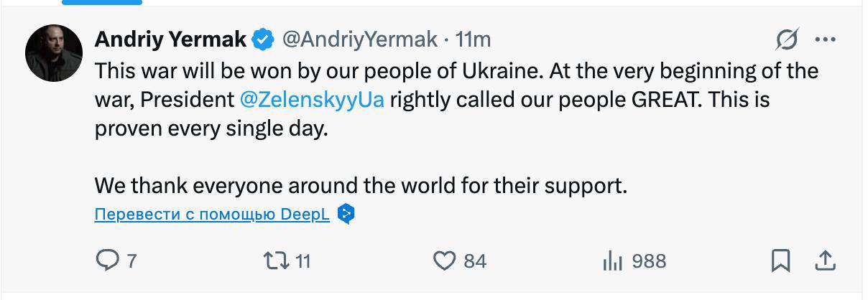This screenshot has height=300, width=868.
Task: Click the 11 reposts count
Action: (303, 261)
